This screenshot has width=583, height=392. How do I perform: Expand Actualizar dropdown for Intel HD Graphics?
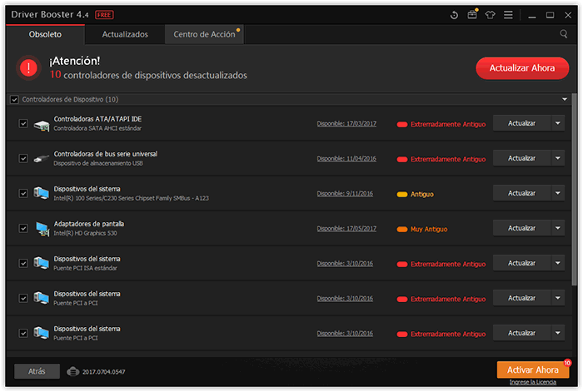[557, 227]
